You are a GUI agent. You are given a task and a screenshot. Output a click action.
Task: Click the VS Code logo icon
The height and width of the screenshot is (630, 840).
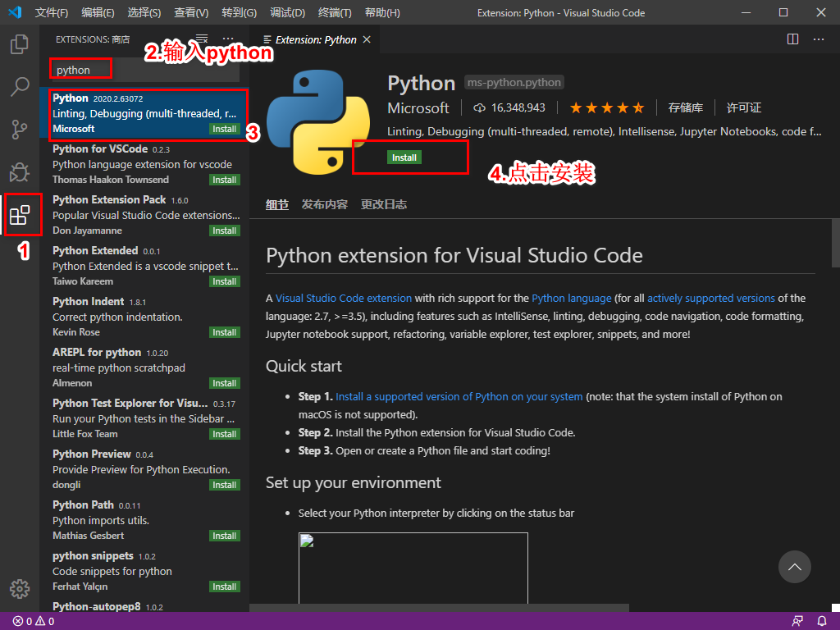pos(15,11)
